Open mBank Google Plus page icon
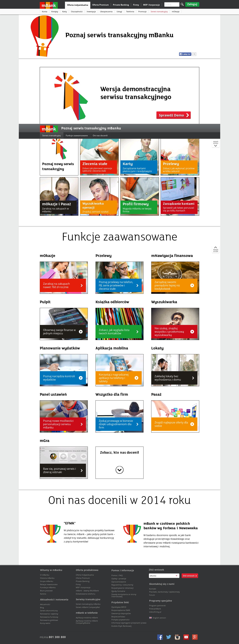This screenshot has width=239, height=644. (x=195, y=637)
